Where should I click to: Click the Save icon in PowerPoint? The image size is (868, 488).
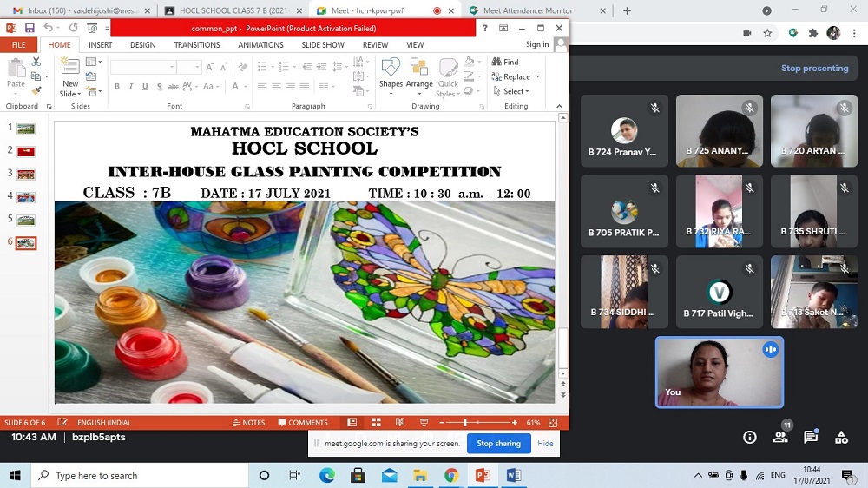click(30, 28)
